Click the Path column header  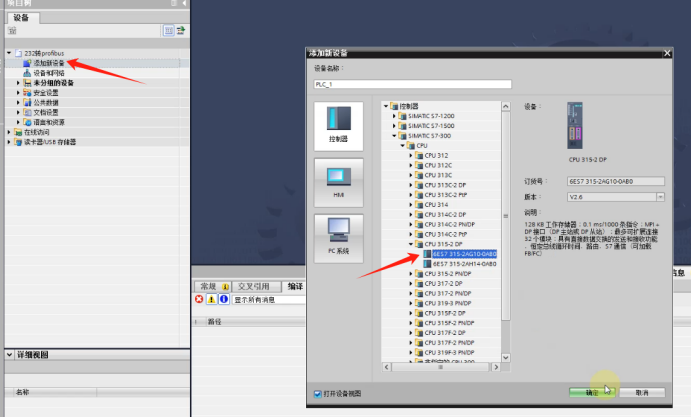[x=214, y=322]
